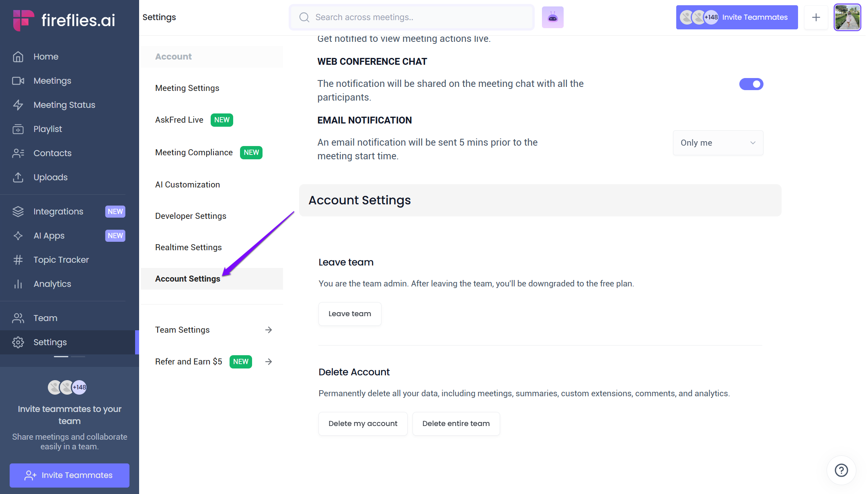Click the plus icon in top bar

click(x=816, y=17)
